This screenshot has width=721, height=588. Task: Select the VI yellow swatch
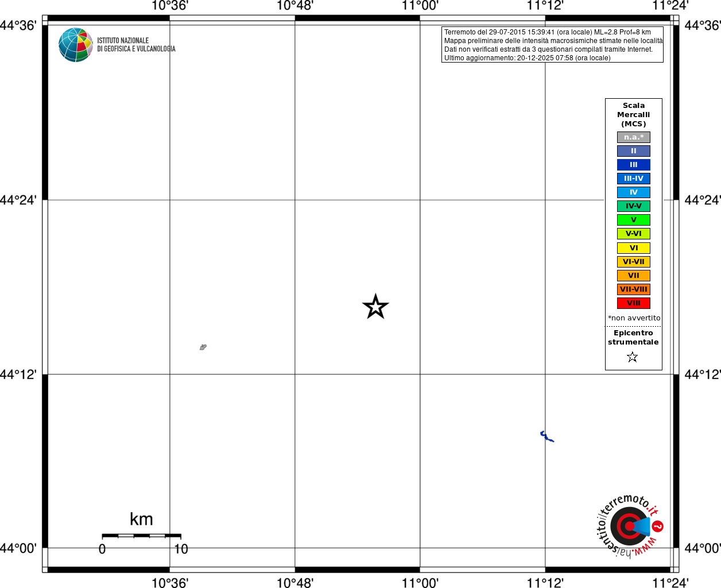click(x=634, y=248)
